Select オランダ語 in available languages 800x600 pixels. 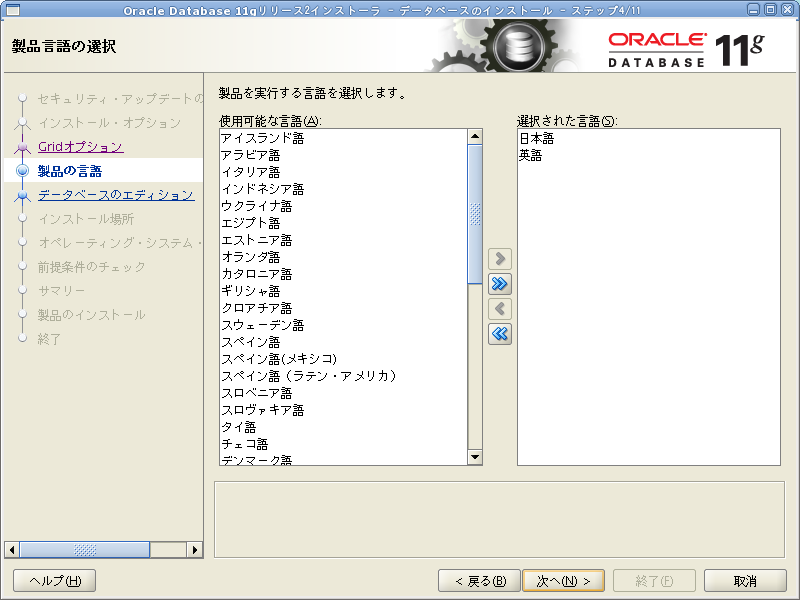(343, 257)
